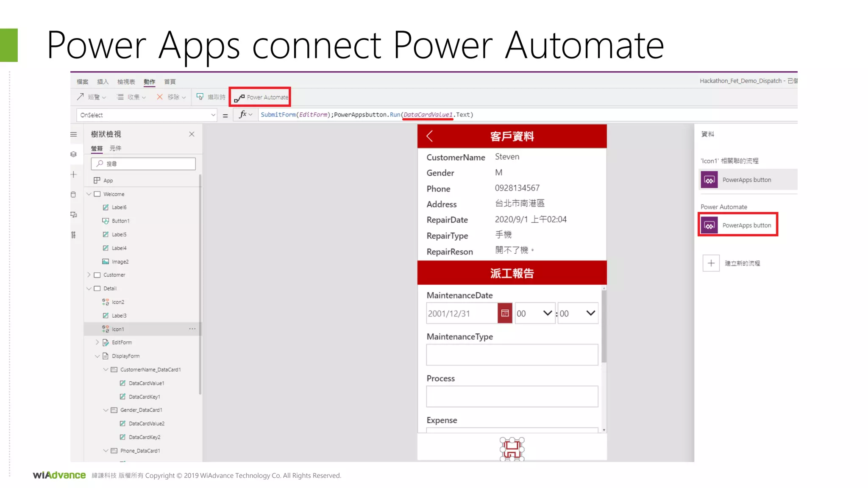The image size is (868, 488).
Task: Collapse Phone_DataCard1 node
Action: [106, 451]
